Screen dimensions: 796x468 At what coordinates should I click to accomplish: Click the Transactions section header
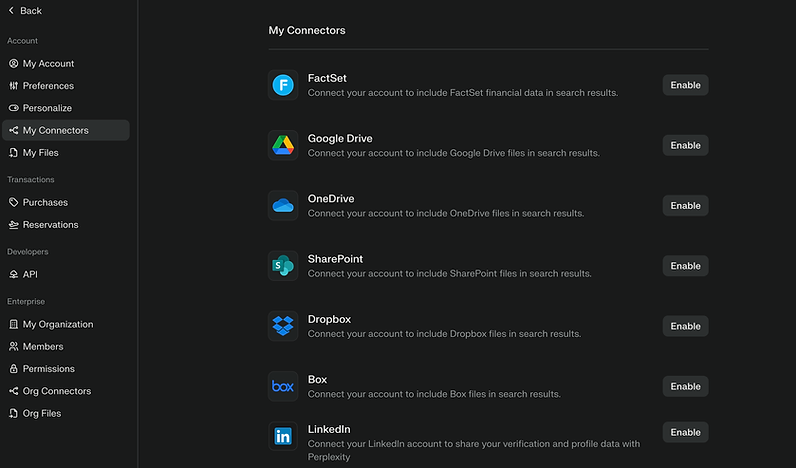point(30,180)
